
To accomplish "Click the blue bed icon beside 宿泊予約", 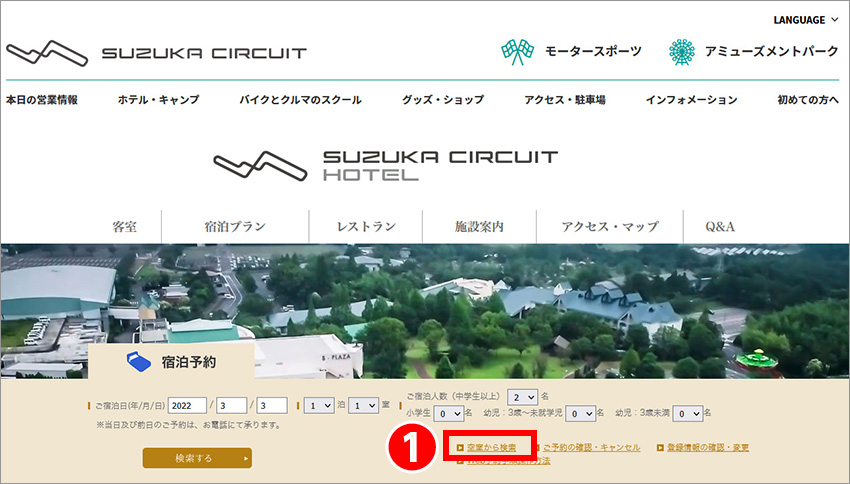I will click(139, 362).
